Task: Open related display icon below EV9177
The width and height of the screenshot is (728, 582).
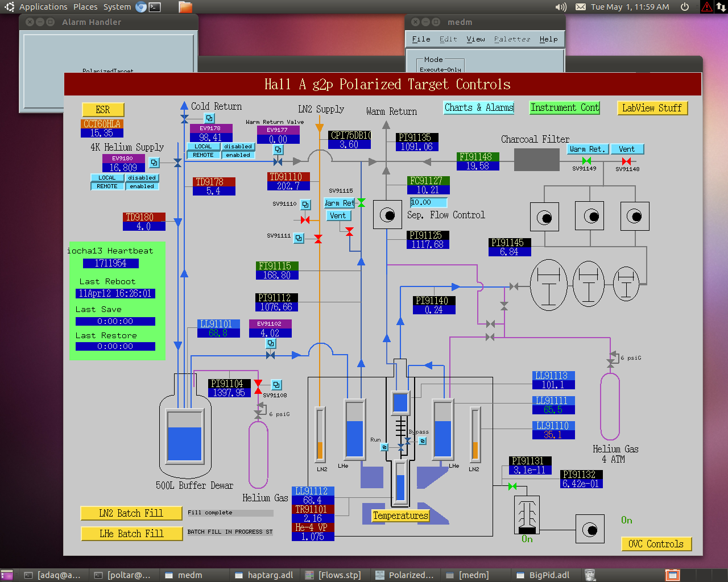Action: pyautogui.click(x=278, y=149)
